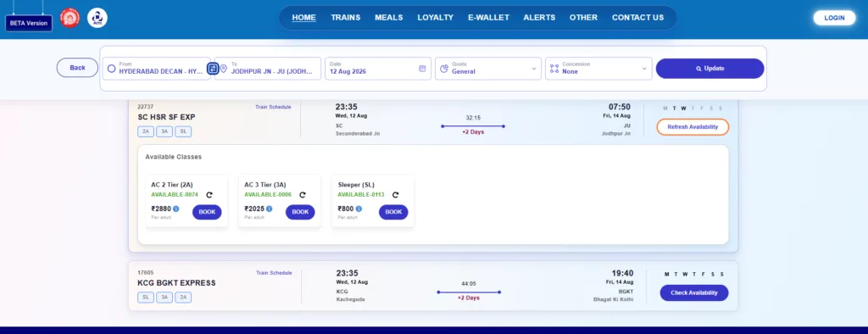Viewport: 868px width, 334px height.
Task: Refresh AC 3 Tier availability icon
Action: [303, 195]
